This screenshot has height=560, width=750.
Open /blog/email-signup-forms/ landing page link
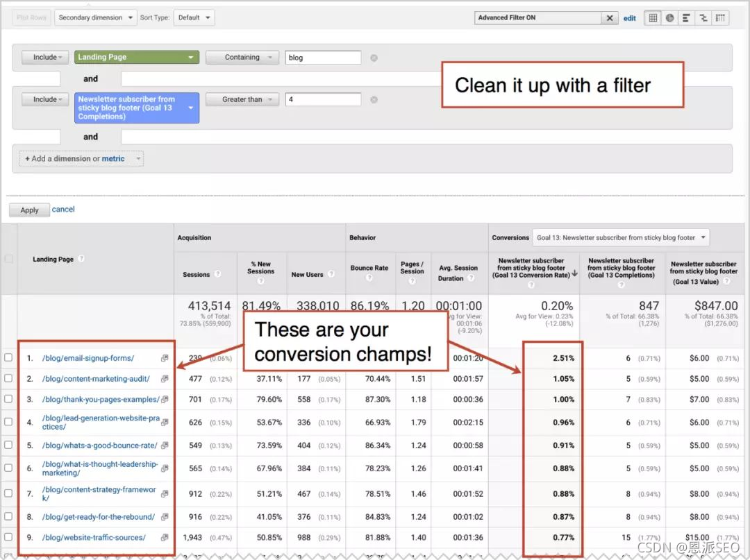pyautogui.click(x=88, y=358)
